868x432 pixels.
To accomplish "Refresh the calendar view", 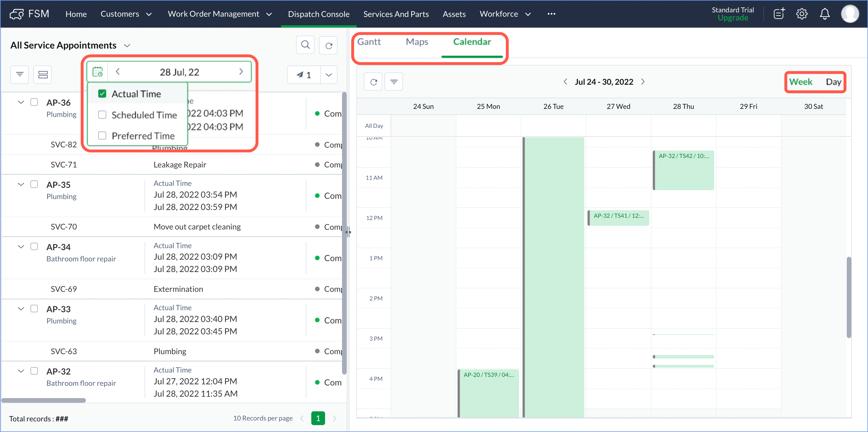I will [x=373, y=82].
